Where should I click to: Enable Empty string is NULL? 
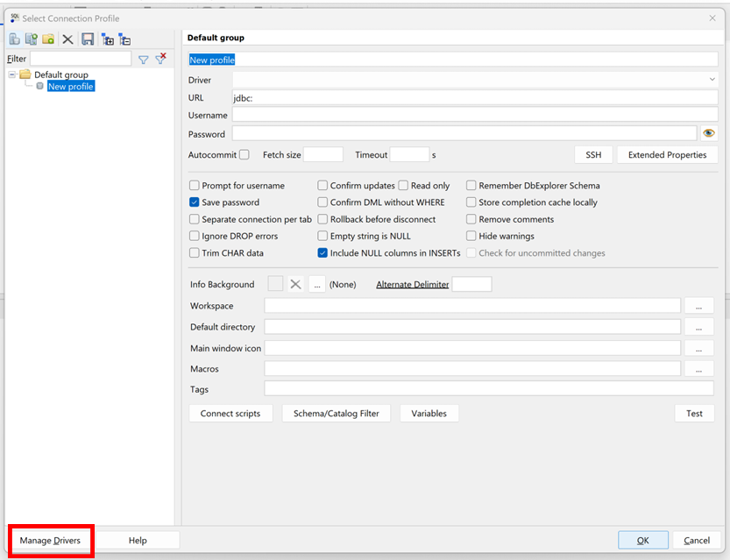pyautogui.click(x=322, y=236)
